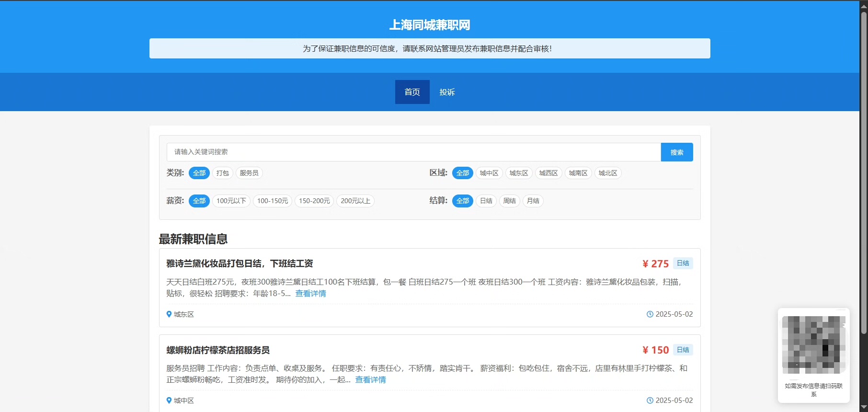Viewport: 868px width, 412px height.
Task: Open 查看详情 for the 雅诗兰黛 job
Action: point(310,293)
